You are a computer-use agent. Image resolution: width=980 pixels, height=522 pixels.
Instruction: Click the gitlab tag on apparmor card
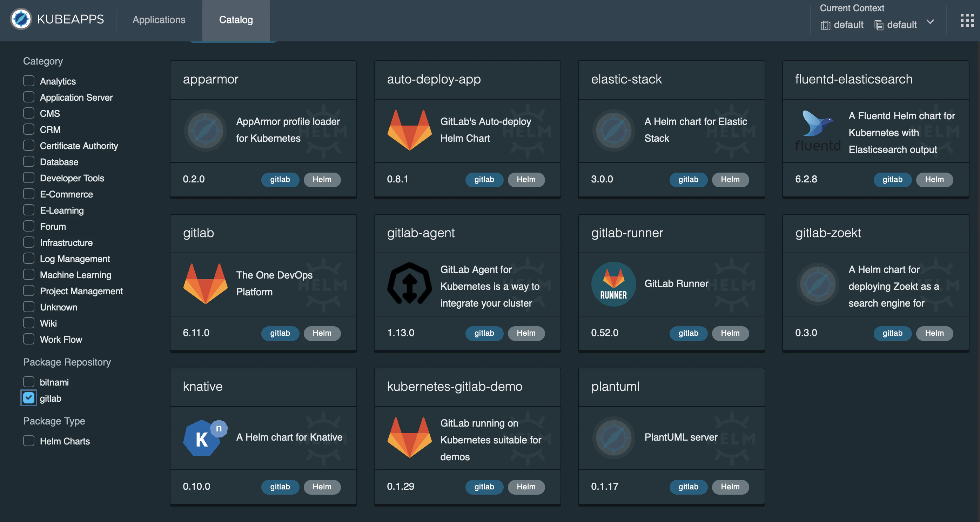click(x=280, y=180)
